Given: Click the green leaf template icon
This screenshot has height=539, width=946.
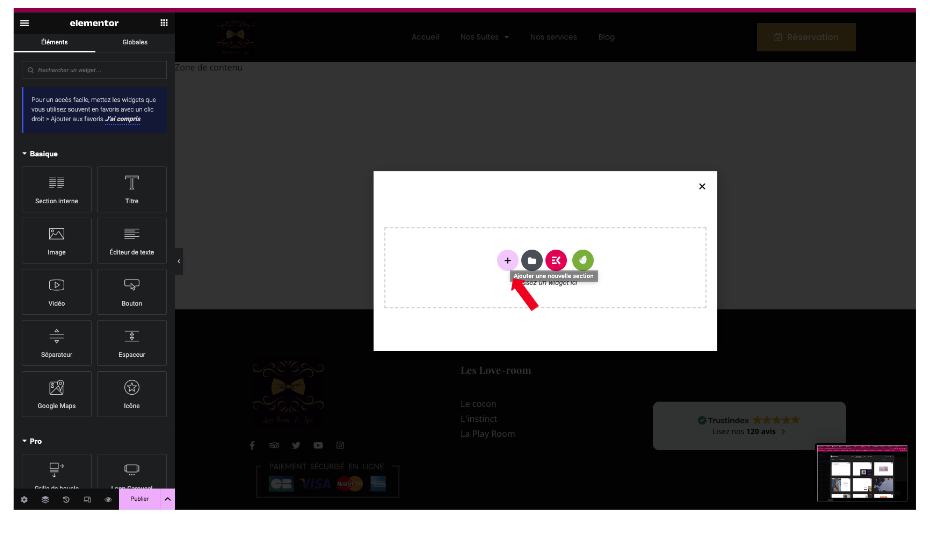Looking at the screenshot, I should point(583,260).
